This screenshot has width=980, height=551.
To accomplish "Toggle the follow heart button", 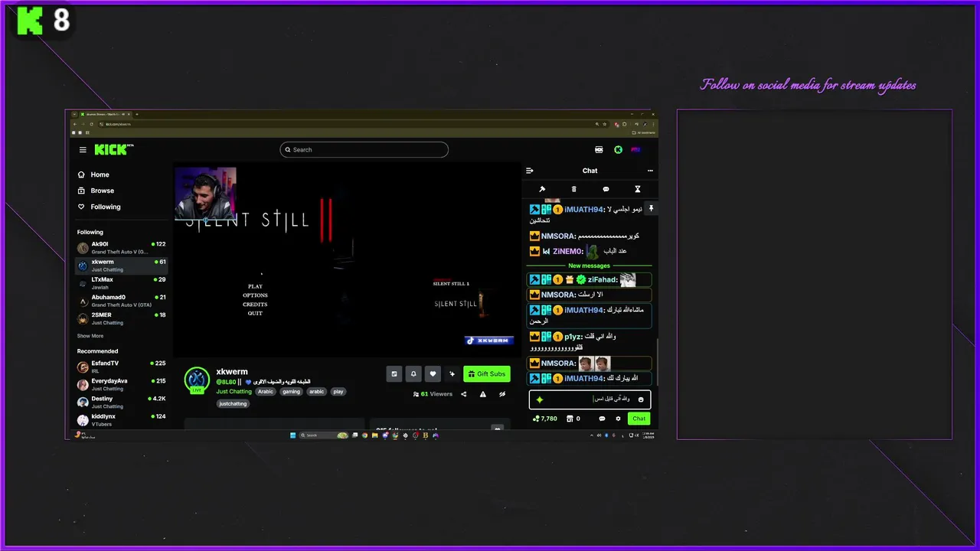I will click(433, 373).
